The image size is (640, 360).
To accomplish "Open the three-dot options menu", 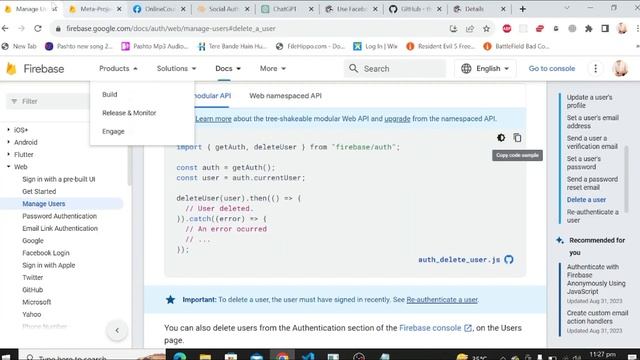I will 596,69.
